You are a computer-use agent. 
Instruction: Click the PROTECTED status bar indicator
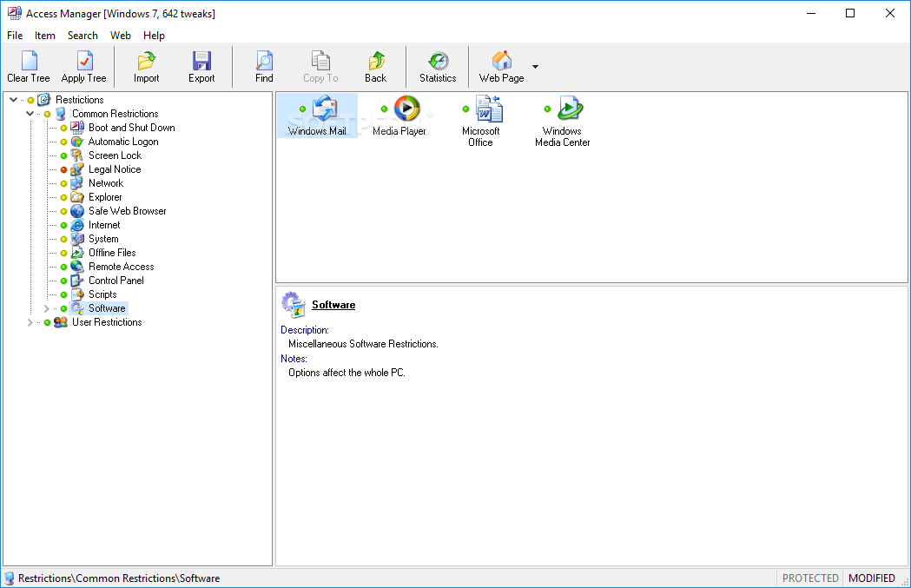(x=810, y=578)
